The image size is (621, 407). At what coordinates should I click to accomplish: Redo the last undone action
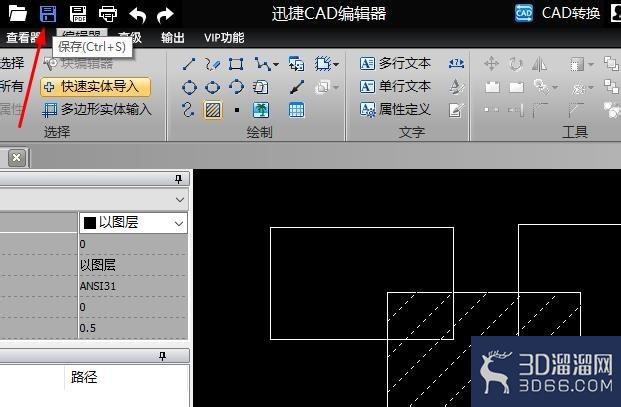(165, 15)
